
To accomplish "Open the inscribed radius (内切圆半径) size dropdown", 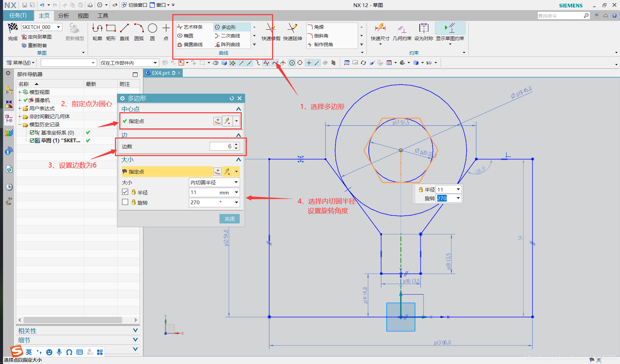I will pyautogui.click(x=214, y=182).
